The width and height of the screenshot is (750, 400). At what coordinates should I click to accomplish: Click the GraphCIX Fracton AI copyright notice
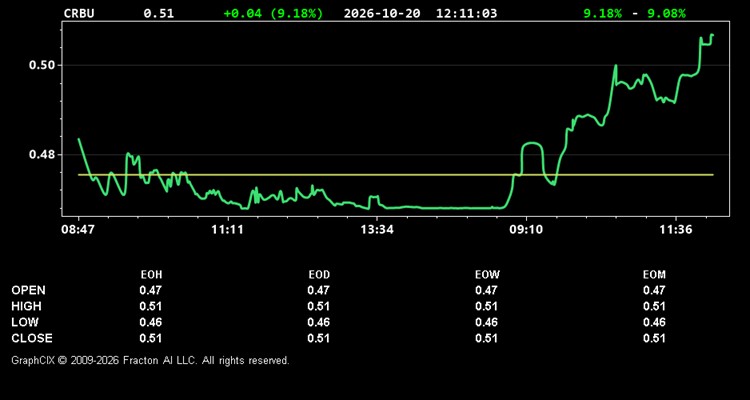151,360
